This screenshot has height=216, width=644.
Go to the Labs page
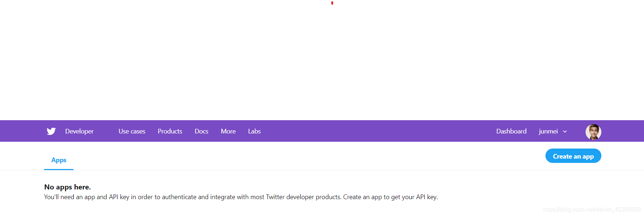(254, 131)
